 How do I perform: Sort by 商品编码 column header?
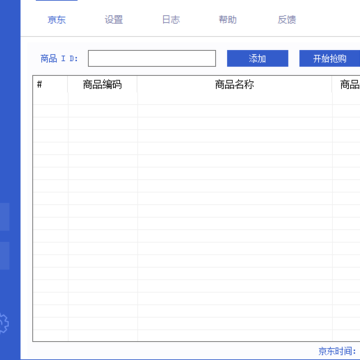(x=102, y=84)
